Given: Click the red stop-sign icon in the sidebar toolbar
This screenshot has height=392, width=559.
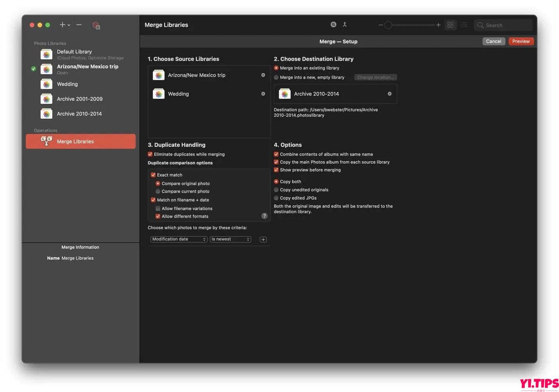Looking at the screenshot, I should pos(96,25).
